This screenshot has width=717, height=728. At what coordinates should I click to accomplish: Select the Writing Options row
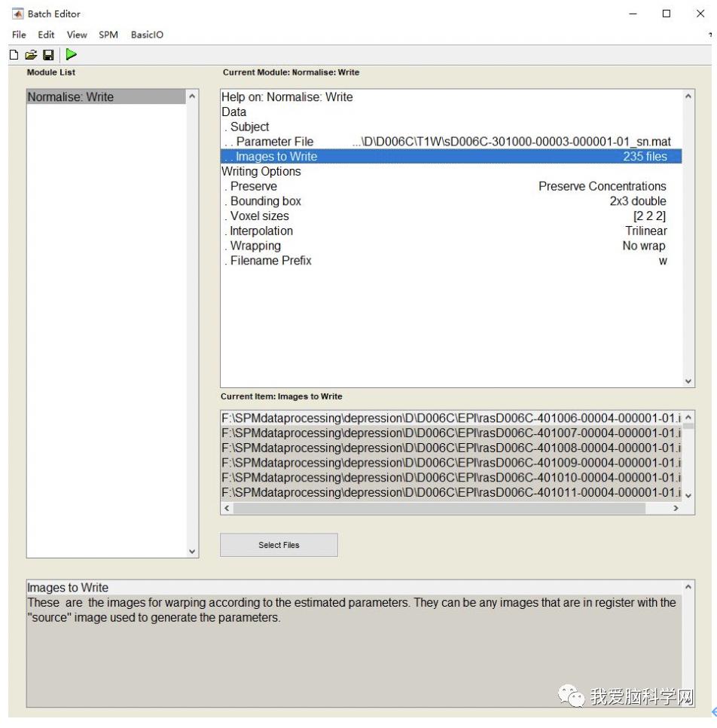click(x=451, y=171)
